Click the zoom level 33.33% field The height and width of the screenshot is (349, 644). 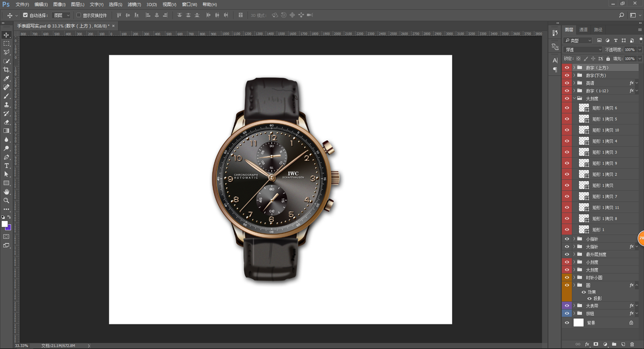[22, 346]
